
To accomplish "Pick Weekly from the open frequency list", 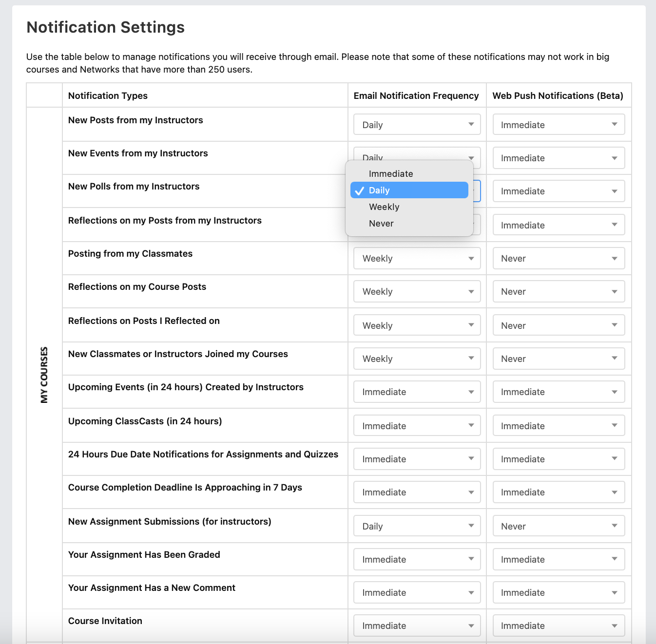I will point(409,207).
